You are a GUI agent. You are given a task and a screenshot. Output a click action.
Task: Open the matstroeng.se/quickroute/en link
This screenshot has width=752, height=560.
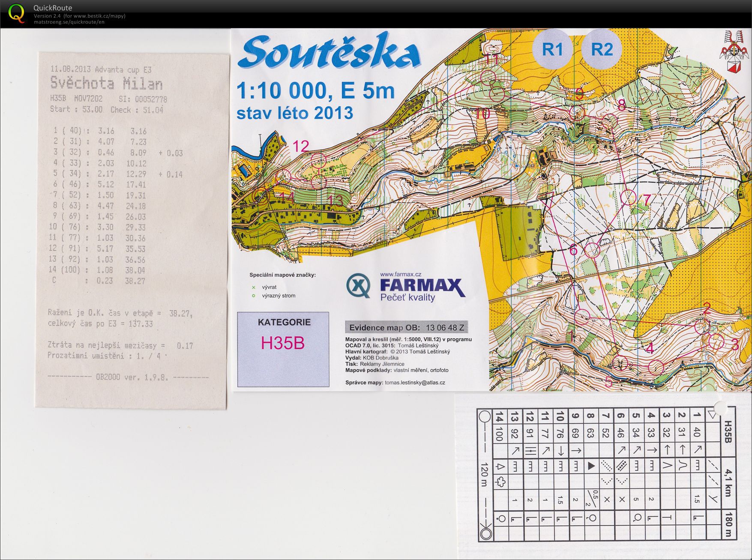tap(69, 22)
